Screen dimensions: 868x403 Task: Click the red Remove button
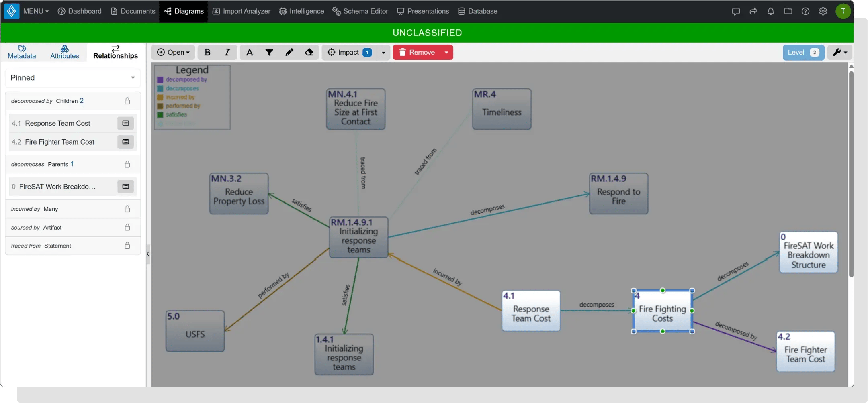point(417,52)
